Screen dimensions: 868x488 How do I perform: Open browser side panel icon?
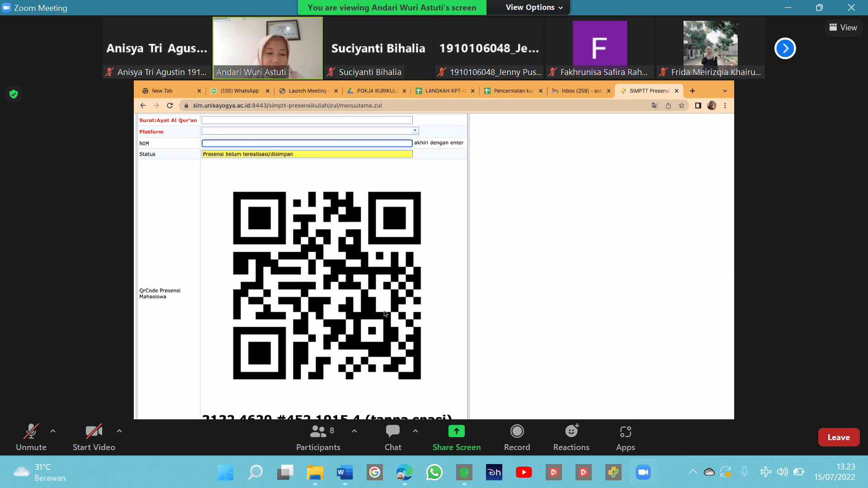click(x=698, y=105)
